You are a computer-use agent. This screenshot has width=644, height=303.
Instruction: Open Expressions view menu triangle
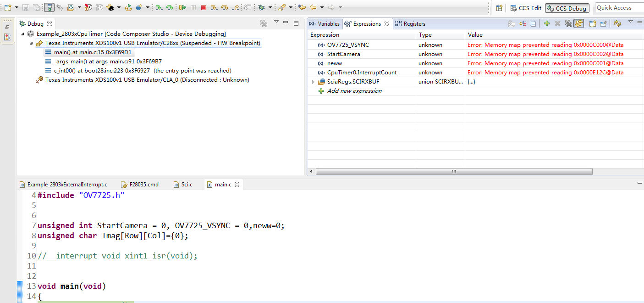[631, 22]
